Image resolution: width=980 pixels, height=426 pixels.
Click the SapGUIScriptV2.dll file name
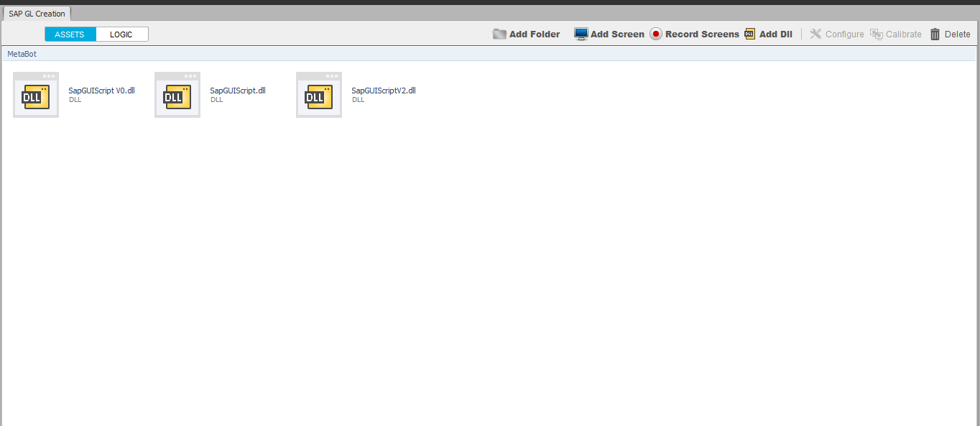384,91
